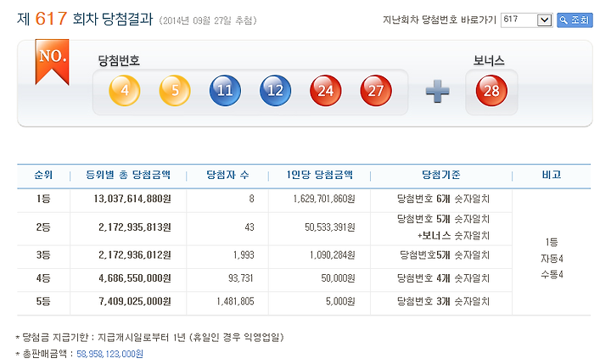Click the red bonus ball number 28
The width and height of the screenshot is (611, 364).
(x=491, y=91)
